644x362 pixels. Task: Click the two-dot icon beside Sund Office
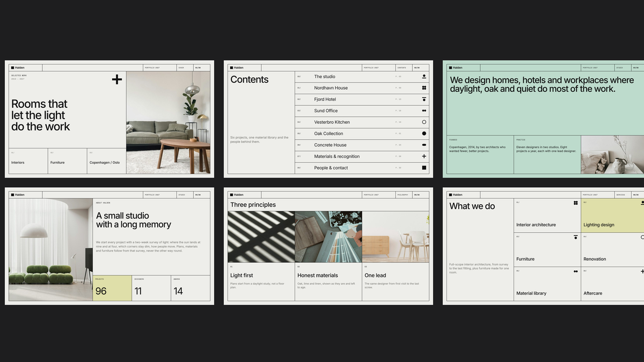[424, 110]
